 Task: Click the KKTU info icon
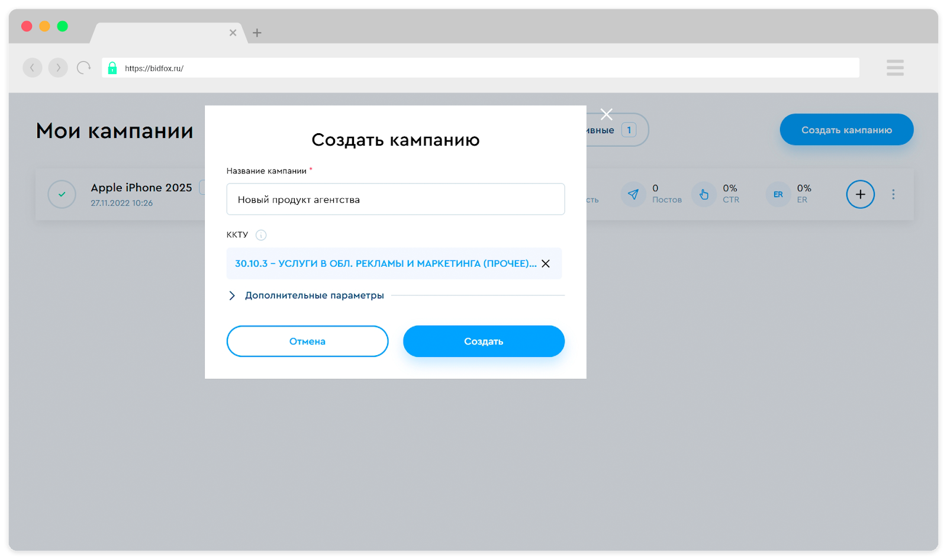(261, 235)
